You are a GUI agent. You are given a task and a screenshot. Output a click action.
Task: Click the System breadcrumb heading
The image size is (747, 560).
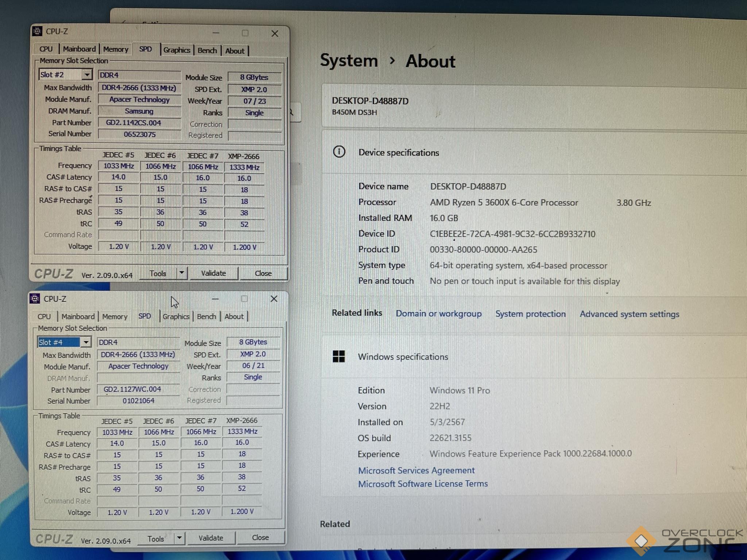349,61
